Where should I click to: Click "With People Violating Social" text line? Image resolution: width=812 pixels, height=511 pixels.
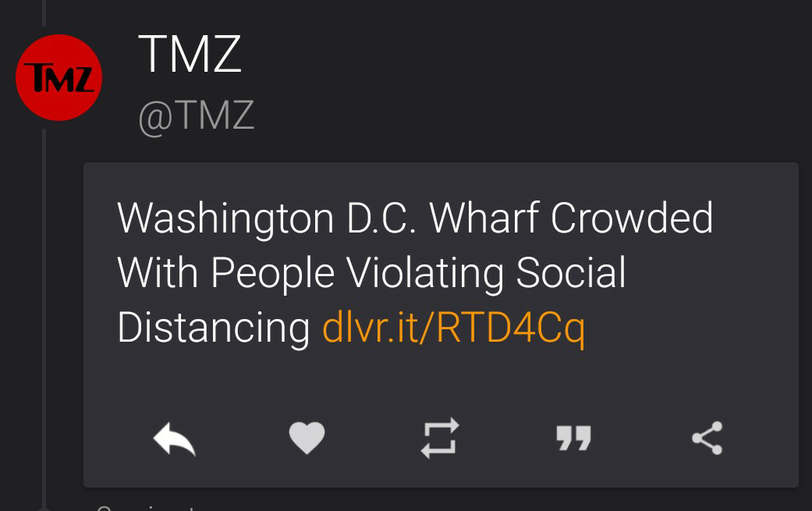click(371, 273)
